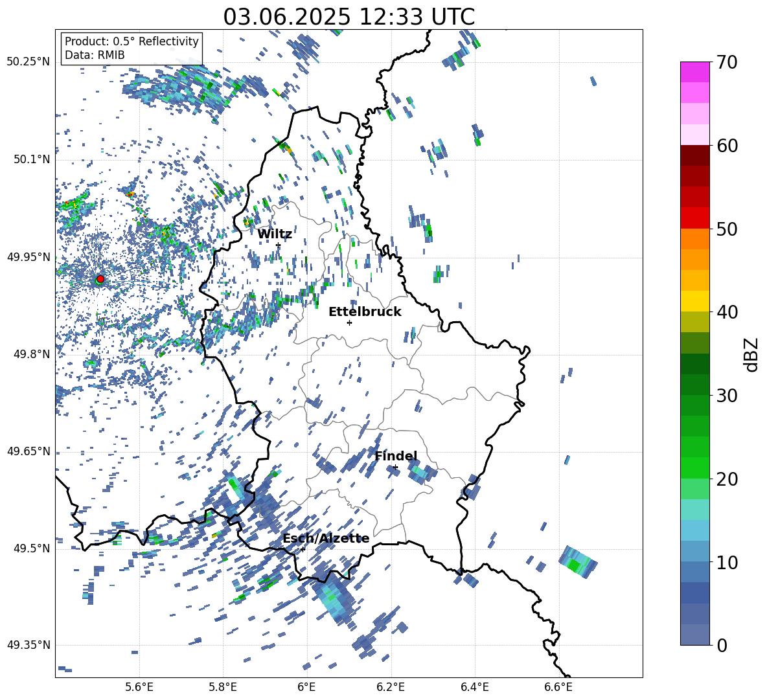Click the Findel city label
The image size is (767, 700).
coord(396,456)
